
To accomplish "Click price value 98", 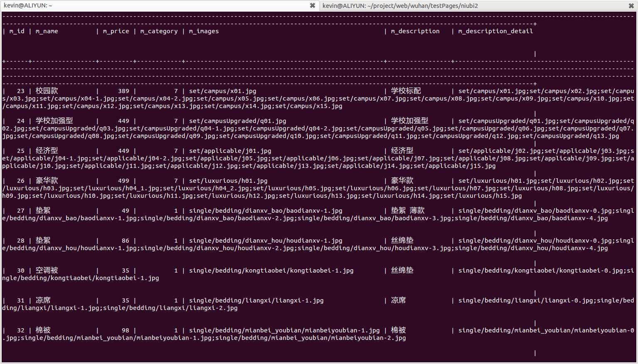I will tap(126, 330).
